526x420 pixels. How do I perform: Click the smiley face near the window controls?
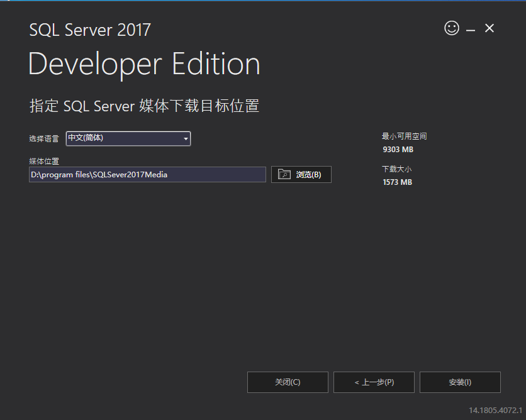coord(452,28)
